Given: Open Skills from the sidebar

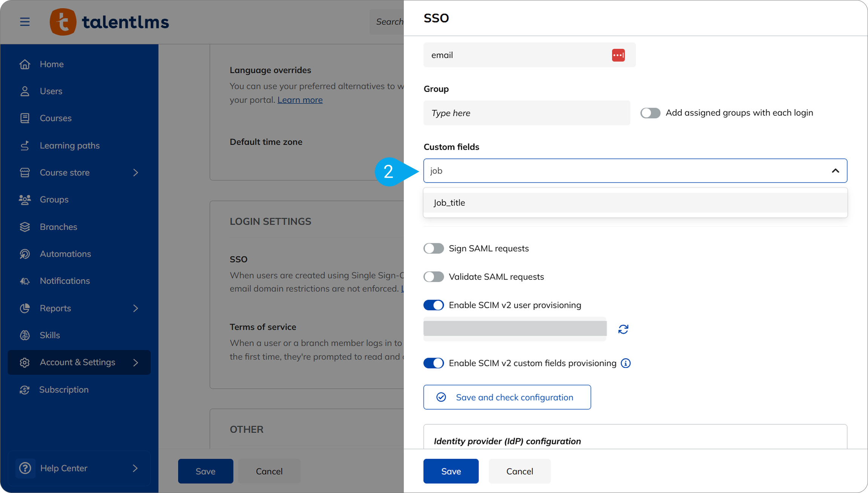Looking at the screenshot, I should (x=50, y=335).
